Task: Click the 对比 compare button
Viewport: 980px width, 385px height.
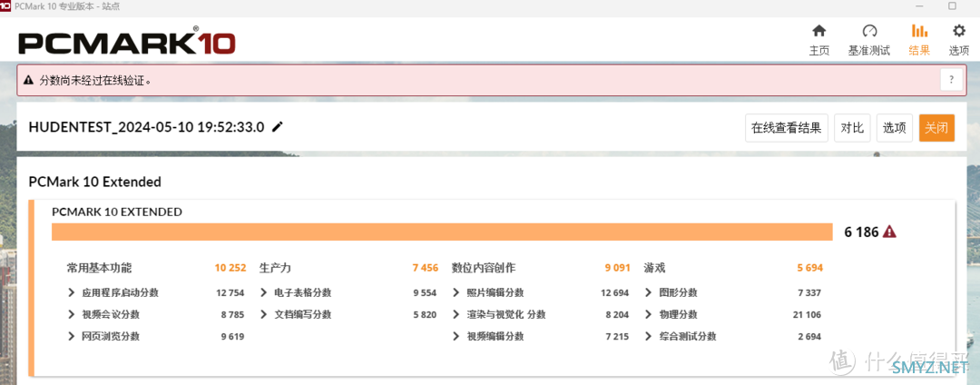Action: click(852, 128)
